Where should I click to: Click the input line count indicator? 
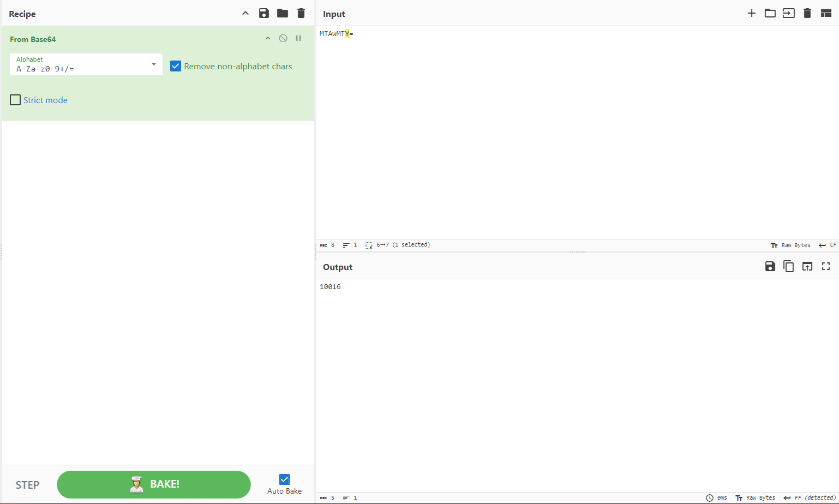point(350,245)
